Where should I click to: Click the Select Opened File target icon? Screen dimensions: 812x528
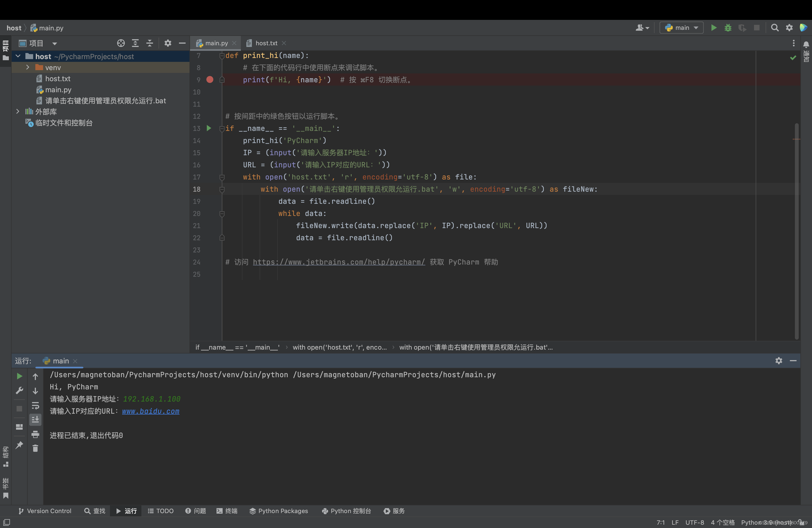pos(121,43)
